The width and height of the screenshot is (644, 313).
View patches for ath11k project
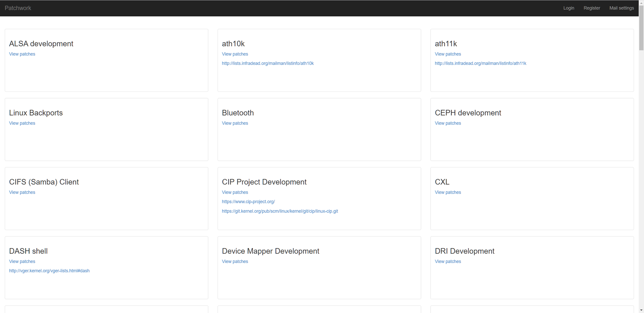(448, 54)
